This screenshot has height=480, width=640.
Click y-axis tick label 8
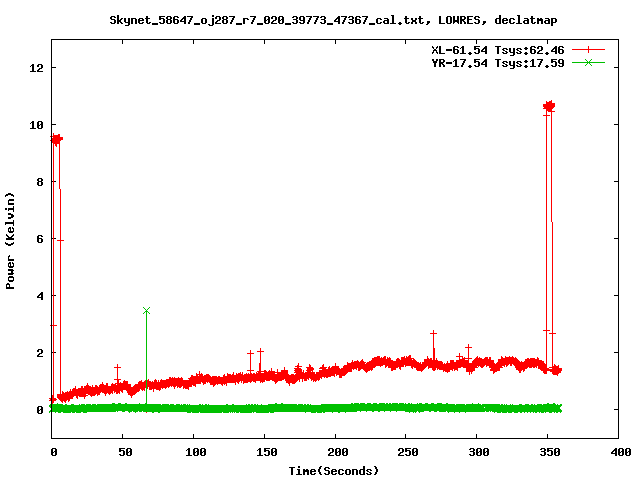40,182
